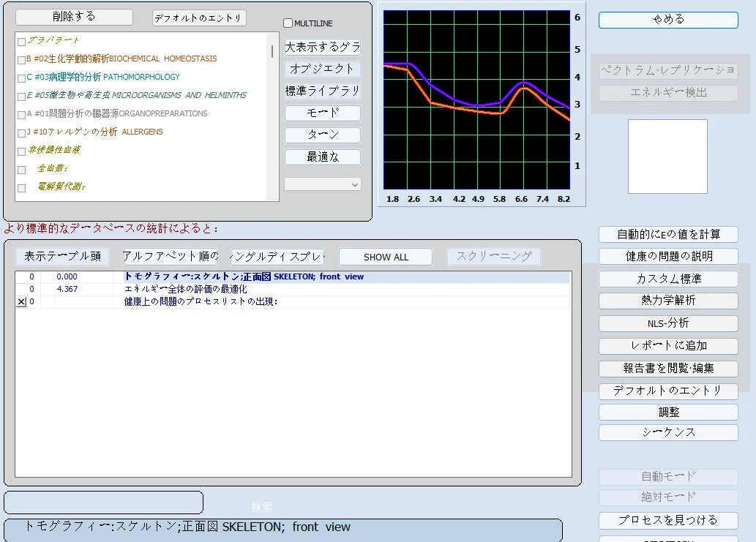Click the search input field above 検索
Image resolution: width=756 pixels, height=542 pixels.
click(x=103, y=503)
